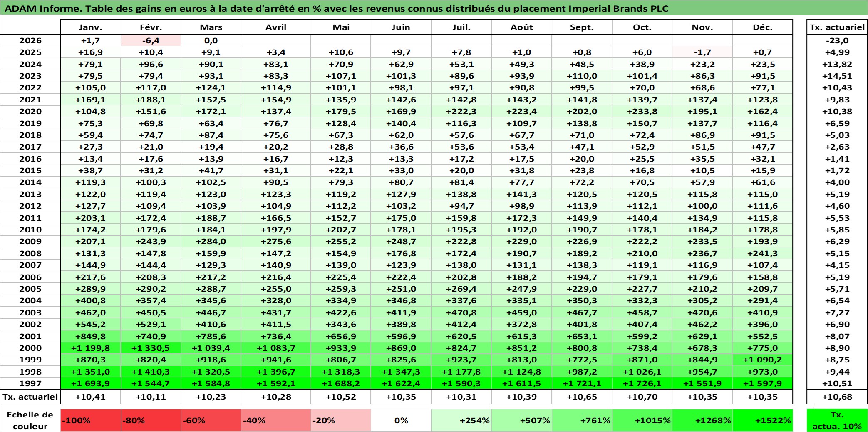Image resolution: width=868 pixels, height=432 pixels.
Task: Click the +1,41 actuarial rate for 2016
Action: (837, 159)
